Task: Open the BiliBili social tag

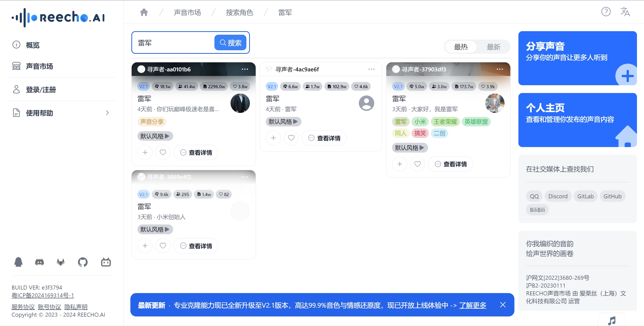Action: coord(537,210)
